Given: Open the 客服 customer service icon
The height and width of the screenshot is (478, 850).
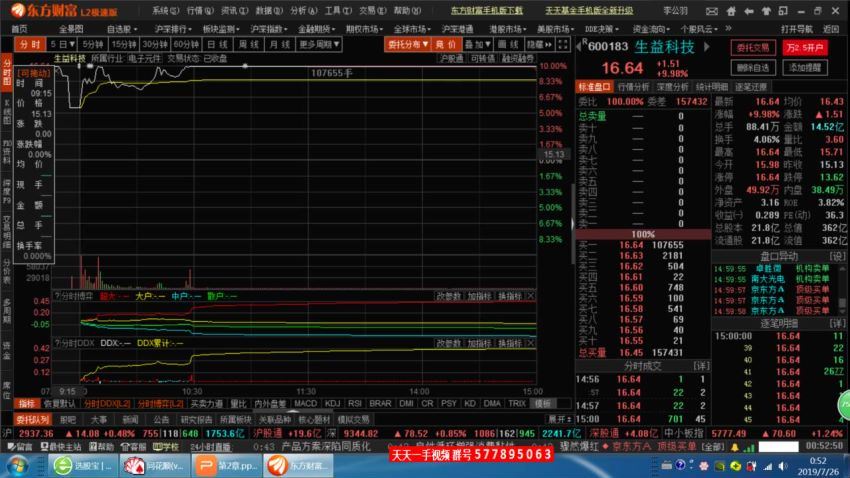Looking at the screenshot, I should (133, 447).
